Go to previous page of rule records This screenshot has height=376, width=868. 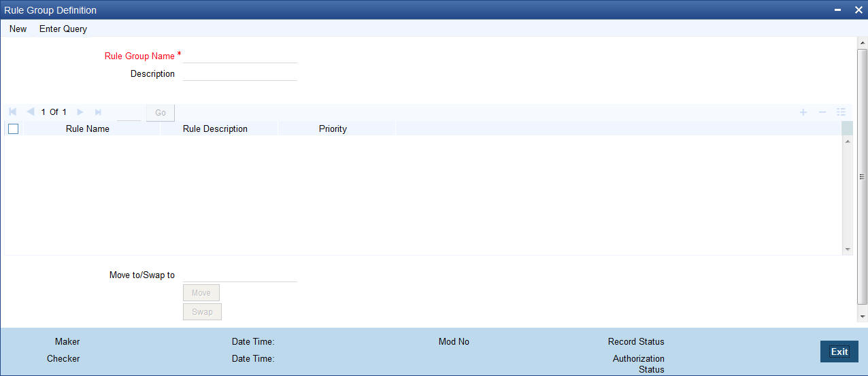coord(30,112)
